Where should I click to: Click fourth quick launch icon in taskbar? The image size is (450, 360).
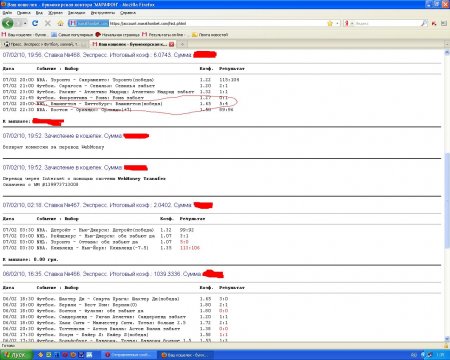coord(65,355)
